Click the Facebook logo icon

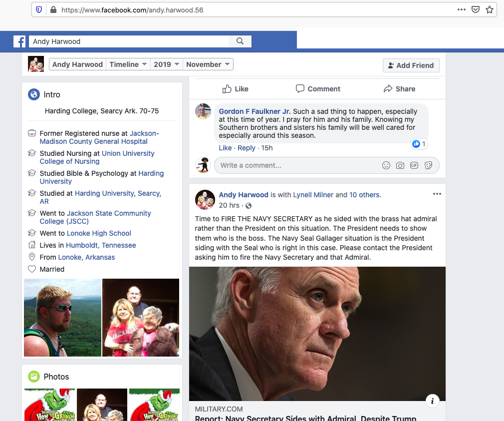(x=19, y=41)
